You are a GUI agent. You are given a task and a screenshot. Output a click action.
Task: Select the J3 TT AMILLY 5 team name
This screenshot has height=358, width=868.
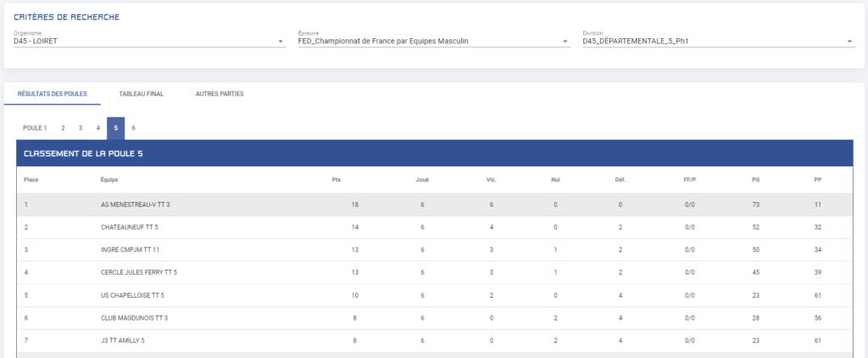(124, 341)
